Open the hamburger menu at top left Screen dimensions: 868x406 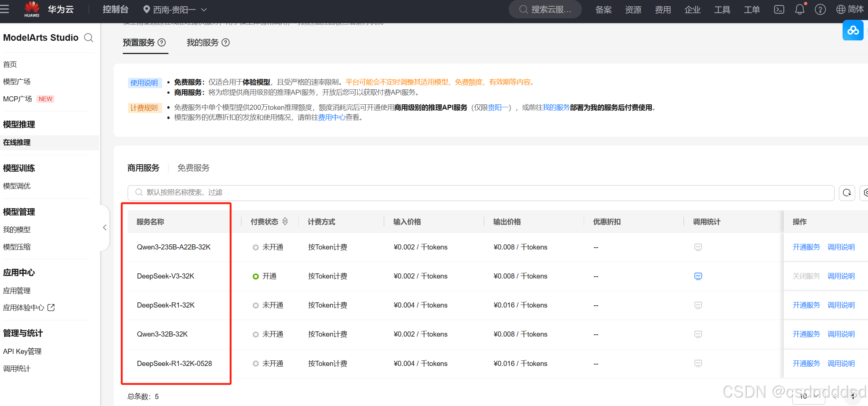(4, 9)
